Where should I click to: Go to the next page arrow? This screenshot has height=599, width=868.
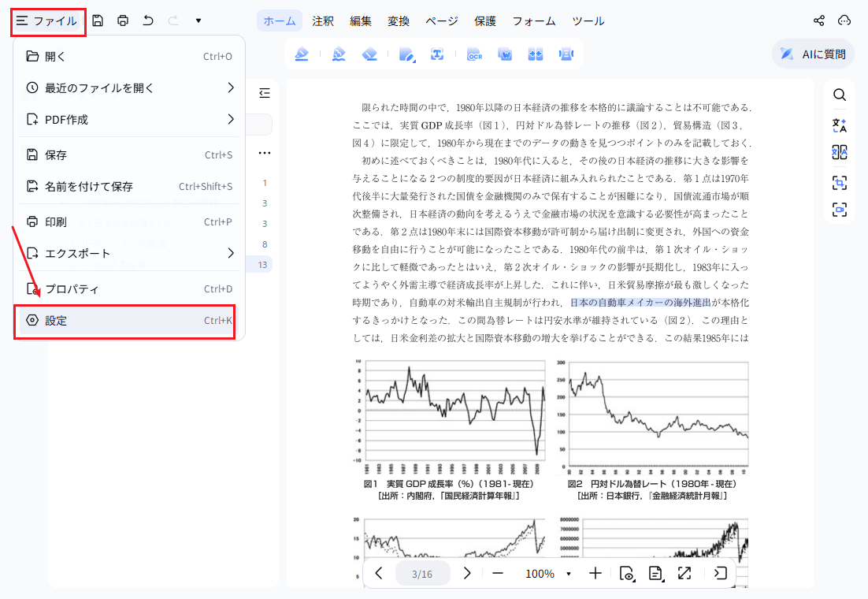[466, 573]
